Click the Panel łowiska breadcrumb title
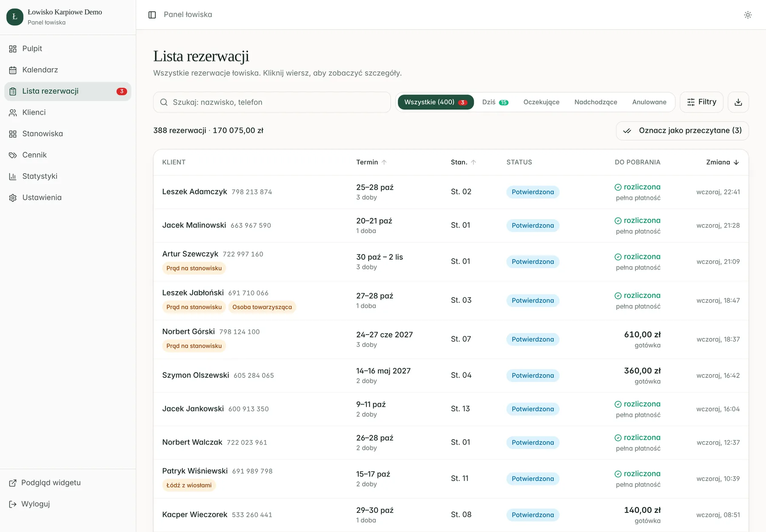Image resolution: width=766 pixels, height=532 pixels. [188, 14]
